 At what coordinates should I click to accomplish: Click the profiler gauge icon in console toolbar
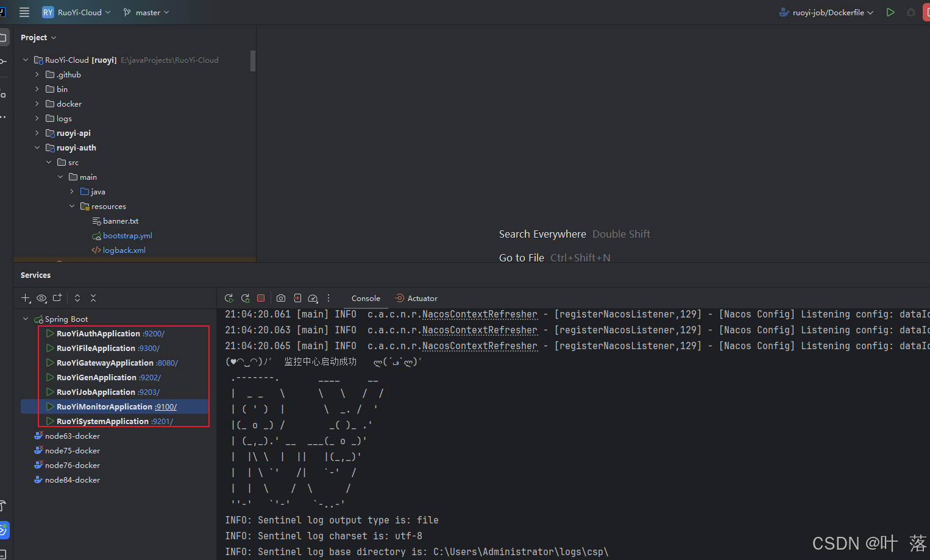tap(313, 298)
